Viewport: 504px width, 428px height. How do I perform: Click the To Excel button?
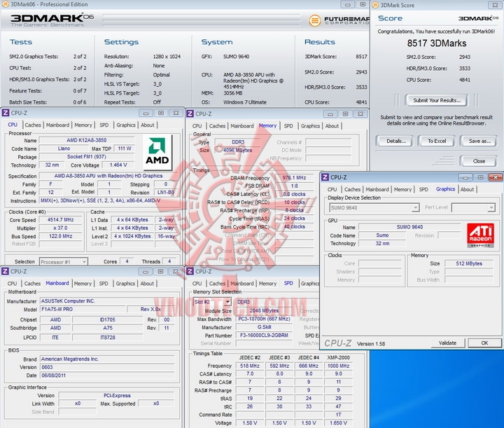click(x=437, y=141)
